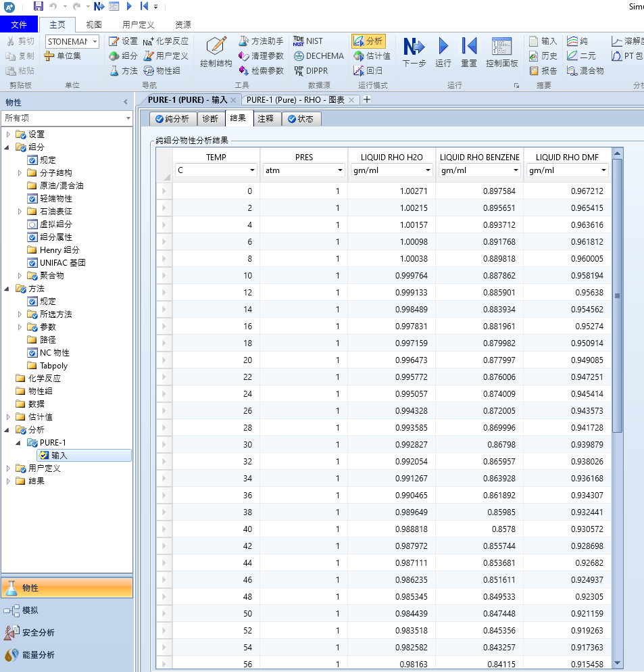The width and height of the screenshot is (644, 672).
Task: Open the 诊断 tab
Action: (210, 119)
